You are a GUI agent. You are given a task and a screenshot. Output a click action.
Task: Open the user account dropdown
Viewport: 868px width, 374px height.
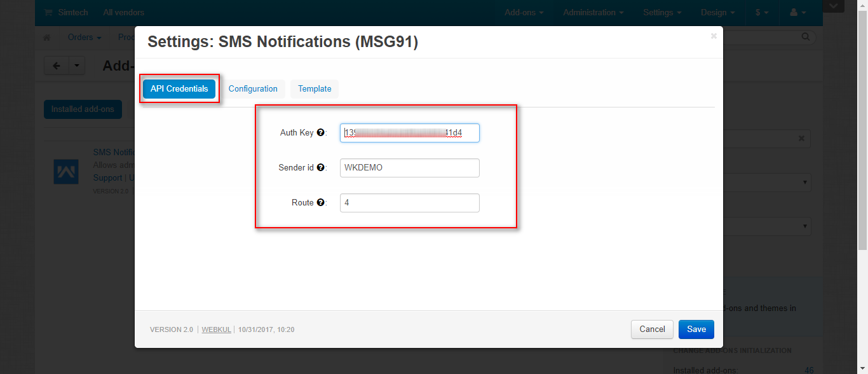point(797,13)
